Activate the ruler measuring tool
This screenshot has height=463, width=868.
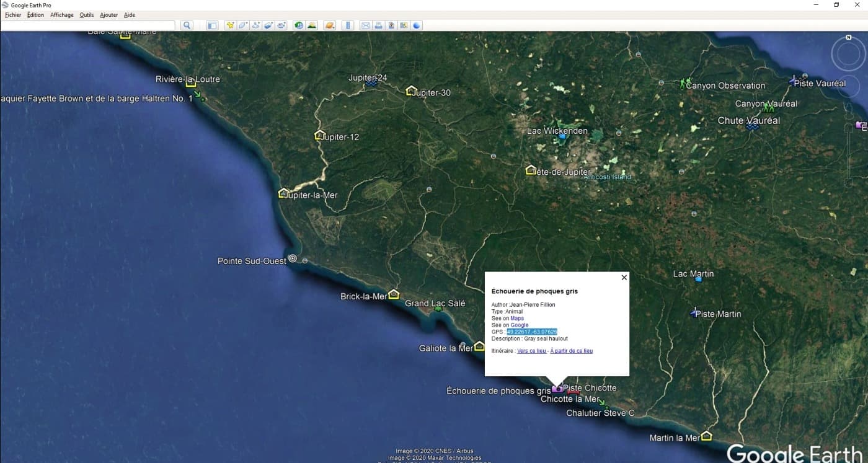[347, 25]
